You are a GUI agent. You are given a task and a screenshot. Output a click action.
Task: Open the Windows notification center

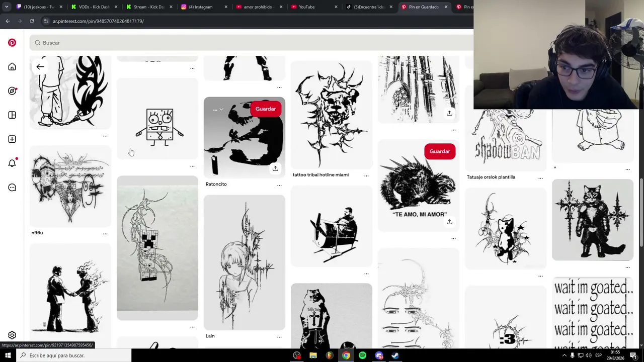coord(633,355)
